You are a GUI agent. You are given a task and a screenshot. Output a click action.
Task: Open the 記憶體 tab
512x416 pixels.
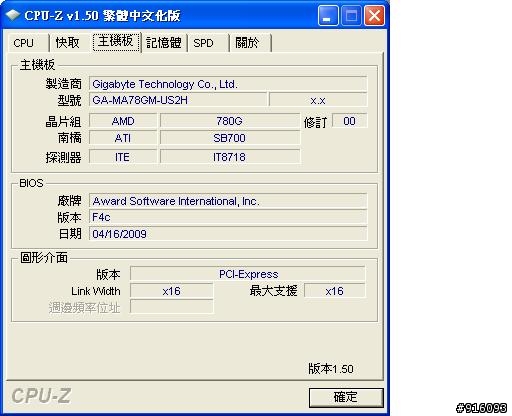point(164,43)
